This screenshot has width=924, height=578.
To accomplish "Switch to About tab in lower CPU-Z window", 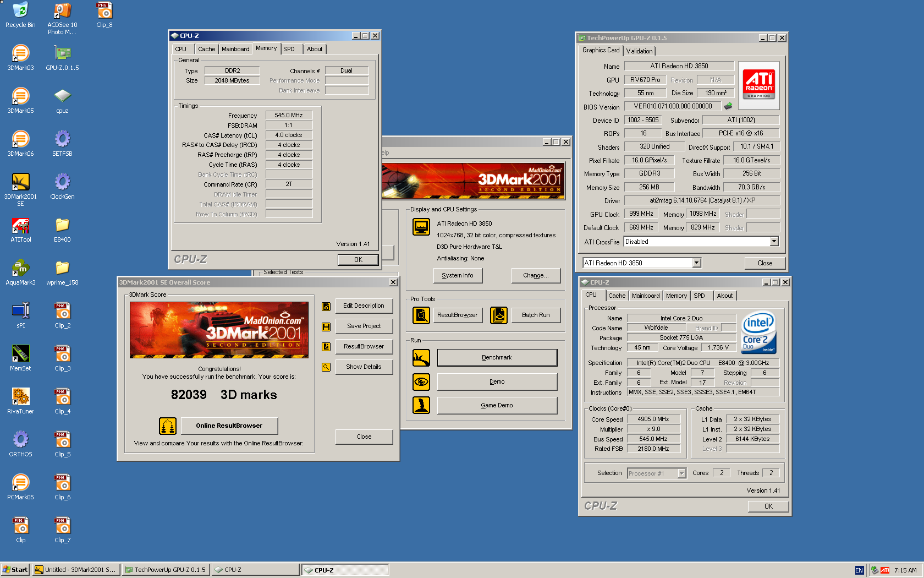I will tap(725, 296).
